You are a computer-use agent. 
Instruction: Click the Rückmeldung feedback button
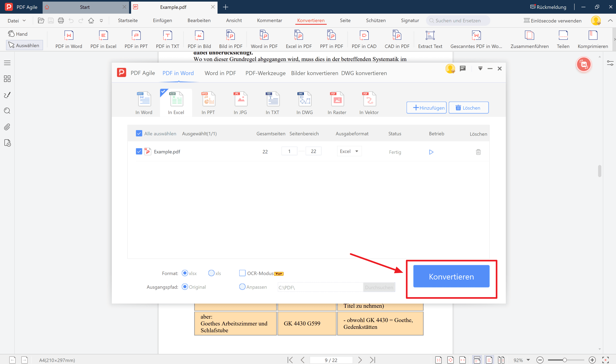pyautogui.click(x=548, y=7)
